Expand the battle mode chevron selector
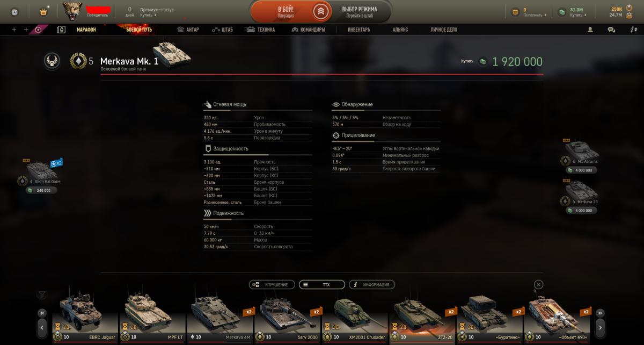 tap(321, 11)
